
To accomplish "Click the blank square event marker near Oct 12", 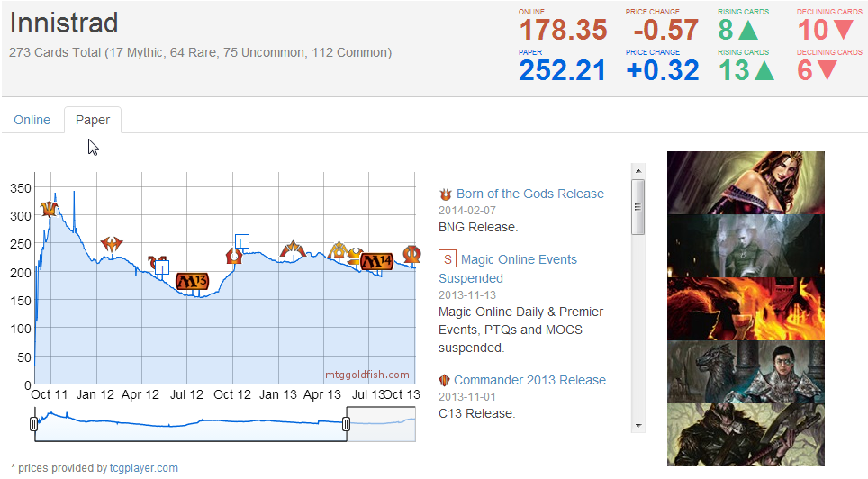I will tap(241, 241).
